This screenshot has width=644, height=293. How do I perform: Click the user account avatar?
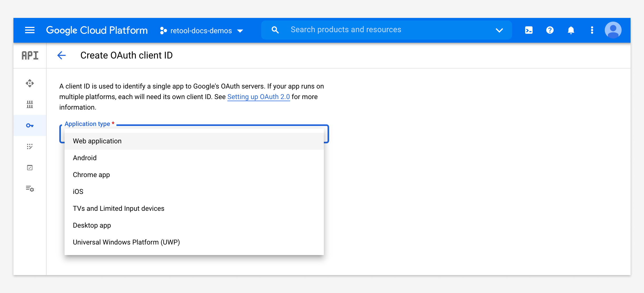613,30
